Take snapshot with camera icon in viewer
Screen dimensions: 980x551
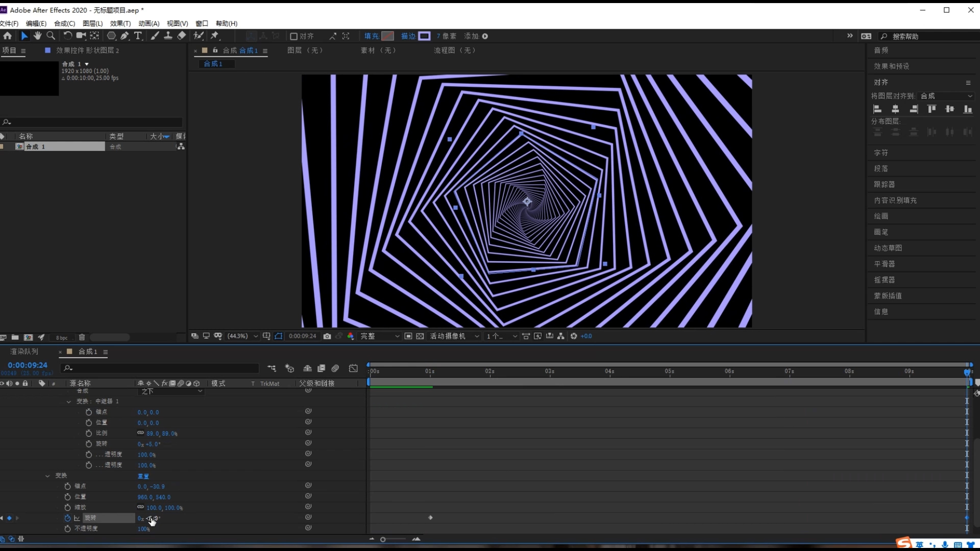[327, 336]
